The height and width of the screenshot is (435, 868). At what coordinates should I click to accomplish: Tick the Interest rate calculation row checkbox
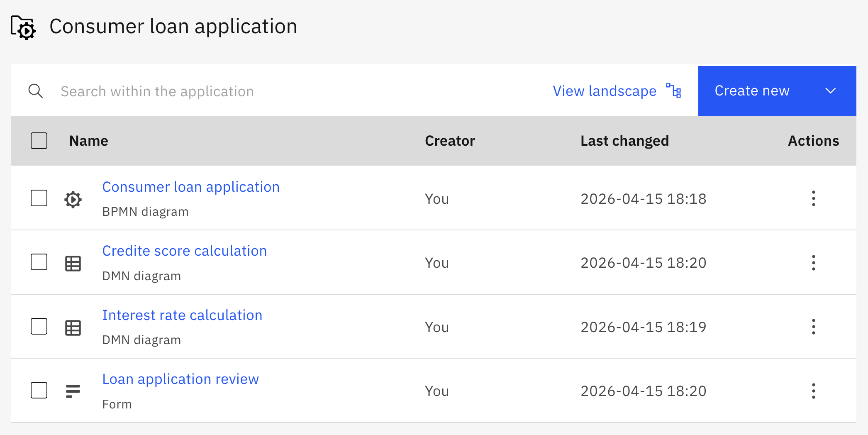click(39, 327)
